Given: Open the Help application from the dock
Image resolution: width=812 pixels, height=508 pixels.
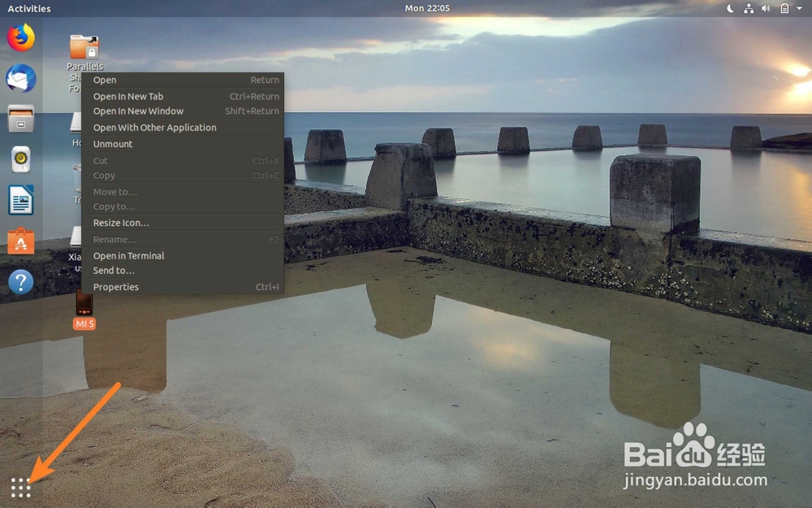Looking at the screenshot, I should [x=20, y=282].
